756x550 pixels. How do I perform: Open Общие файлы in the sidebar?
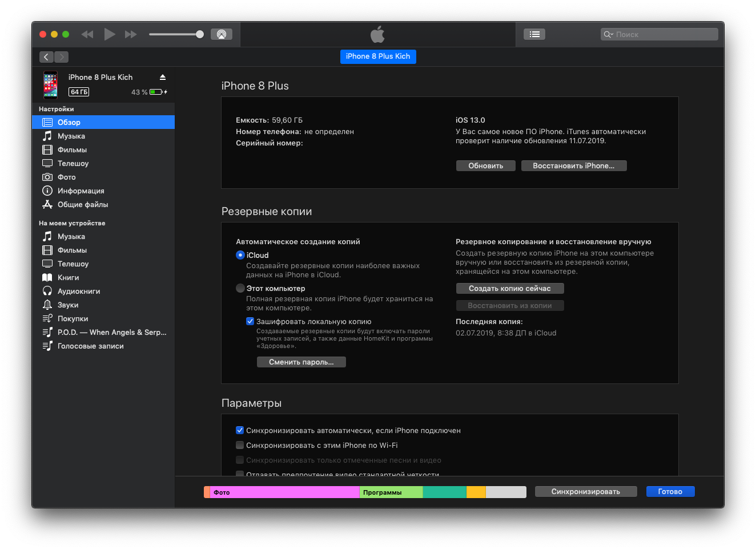coord(103,204)
